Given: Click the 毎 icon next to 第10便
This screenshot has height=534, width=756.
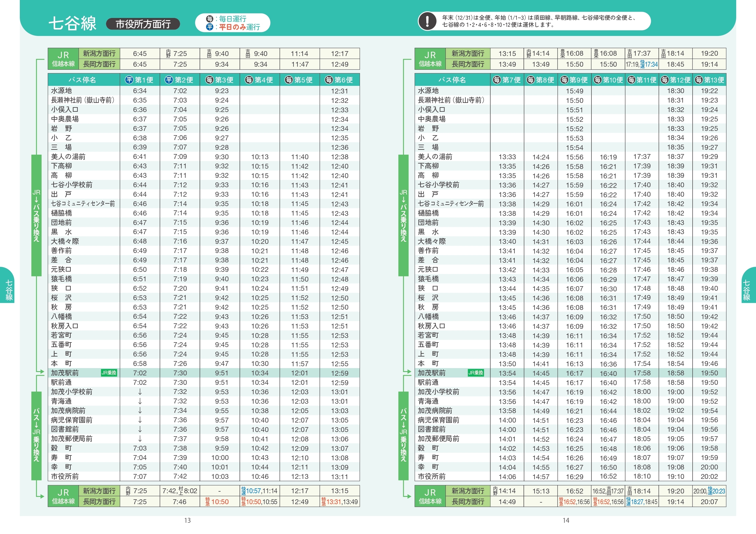Looking at the screenshot, I should pos(597,80).
